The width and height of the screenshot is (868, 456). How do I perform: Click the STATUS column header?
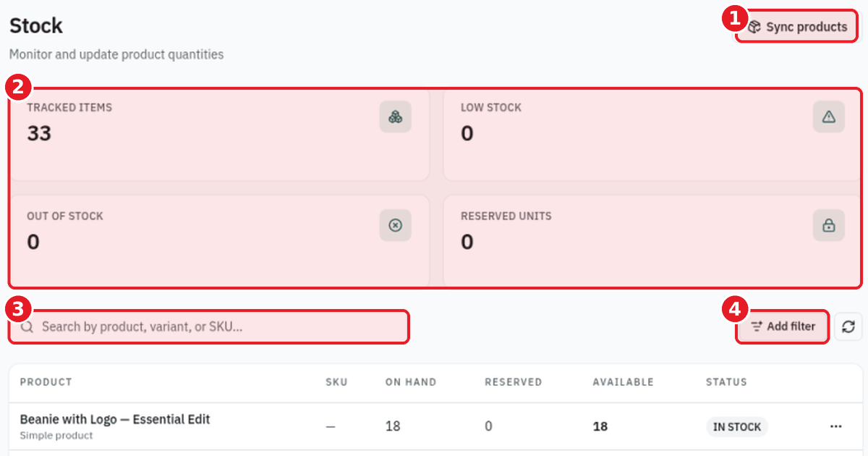726,382
